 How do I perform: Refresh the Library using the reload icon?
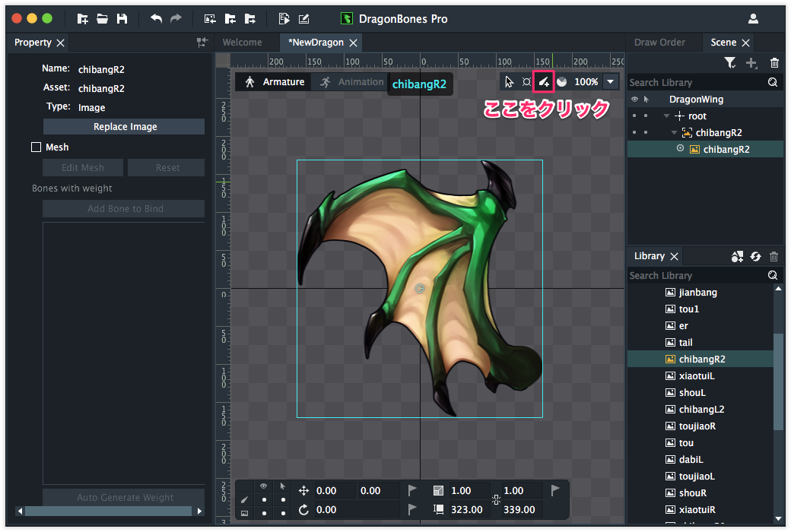(755, 257)
